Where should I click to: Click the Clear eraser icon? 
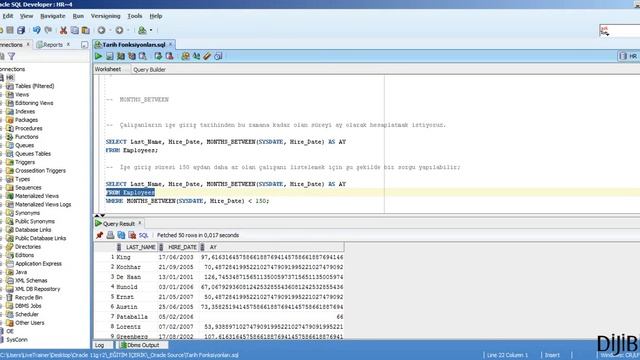(207, 56)
